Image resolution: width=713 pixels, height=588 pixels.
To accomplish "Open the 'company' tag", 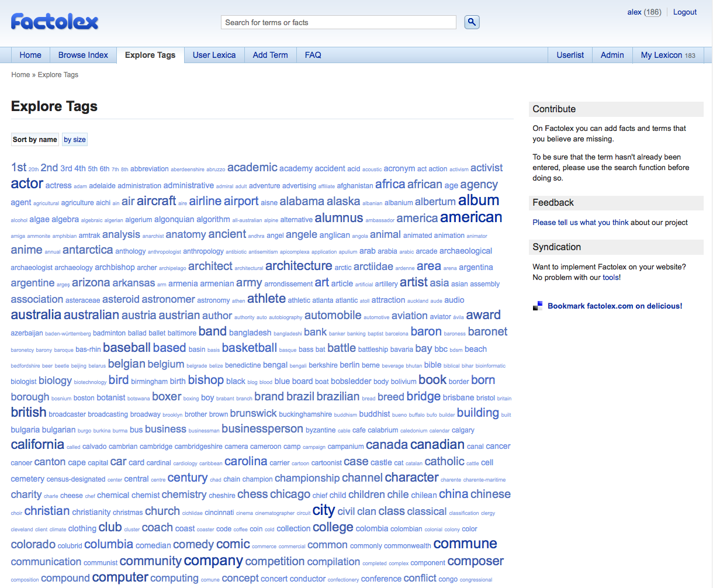I will pos(213,561).
